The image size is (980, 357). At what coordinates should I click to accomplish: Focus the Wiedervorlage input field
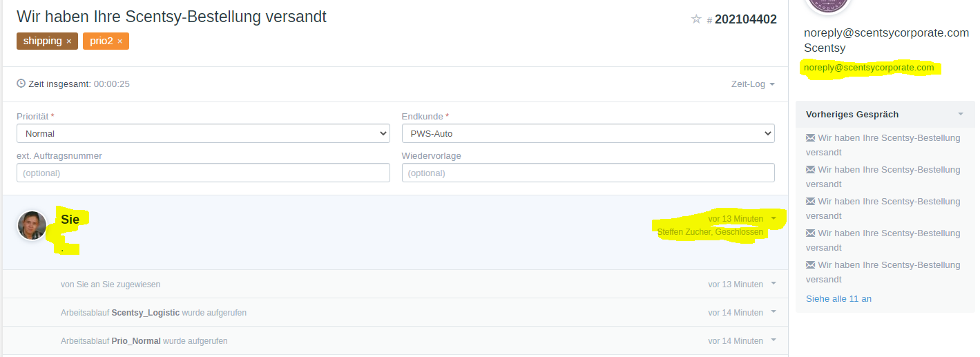[x=588, y=173]
